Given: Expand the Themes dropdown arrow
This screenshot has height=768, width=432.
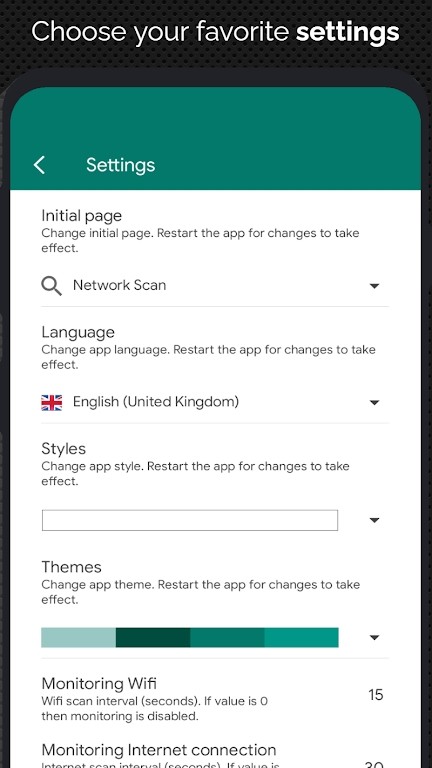Looking at the screenshot, I should point(374,638).
